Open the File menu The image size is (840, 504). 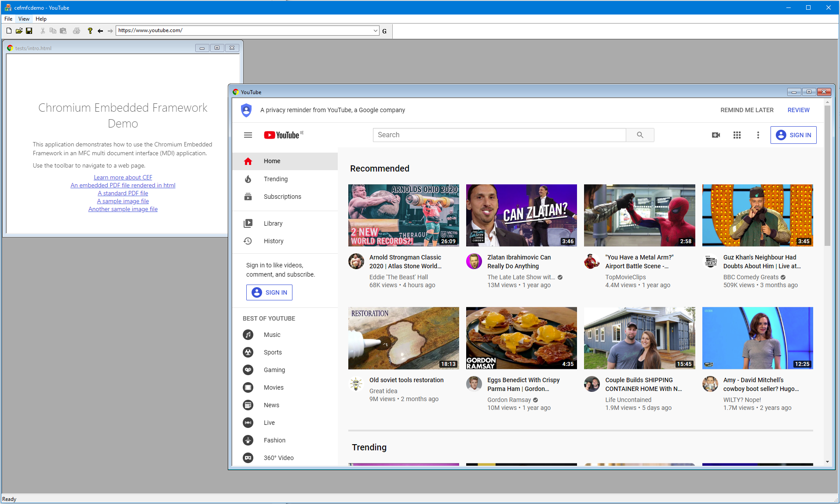[8, 19]
